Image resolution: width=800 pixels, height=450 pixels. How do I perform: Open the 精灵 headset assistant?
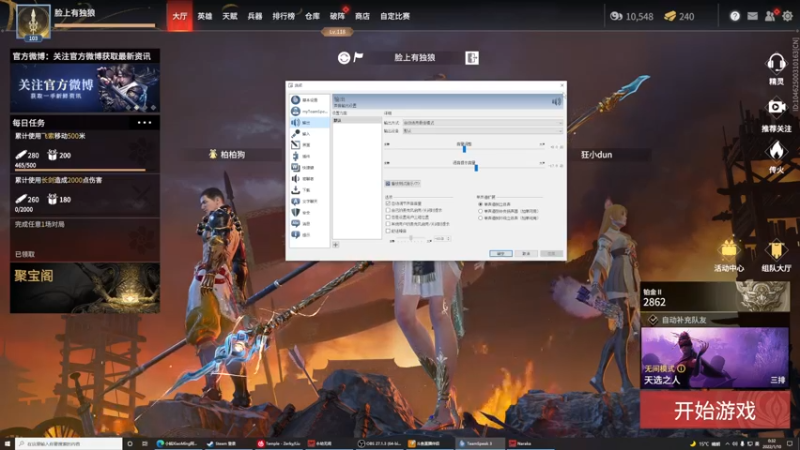(776, 69)
